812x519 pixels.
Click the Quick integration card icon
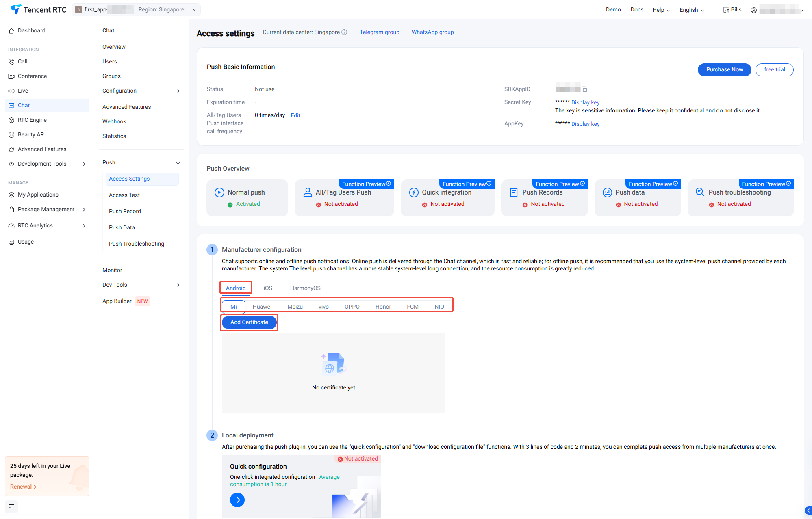(414, 192)
